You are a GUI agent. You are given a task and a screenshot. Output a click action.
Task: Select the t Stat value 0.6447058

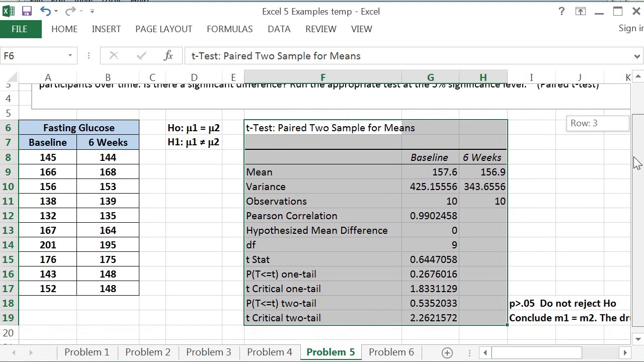[x=430, y=259]
